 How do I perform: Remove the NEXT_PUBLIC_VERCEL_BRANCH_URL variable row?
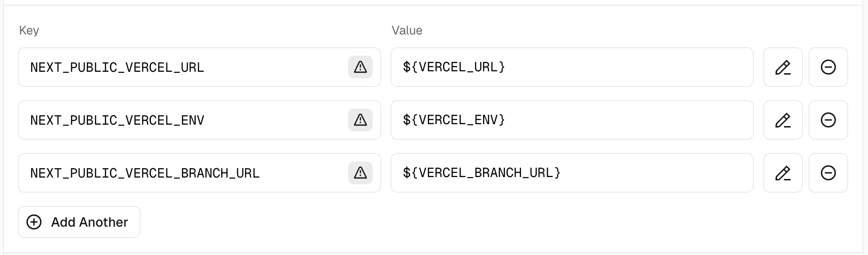828,173
